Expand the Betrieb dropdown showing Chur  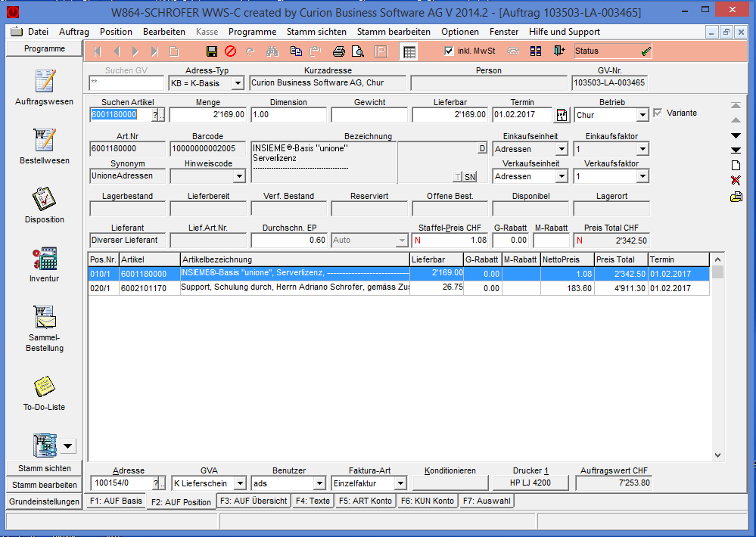coord(642,116)
